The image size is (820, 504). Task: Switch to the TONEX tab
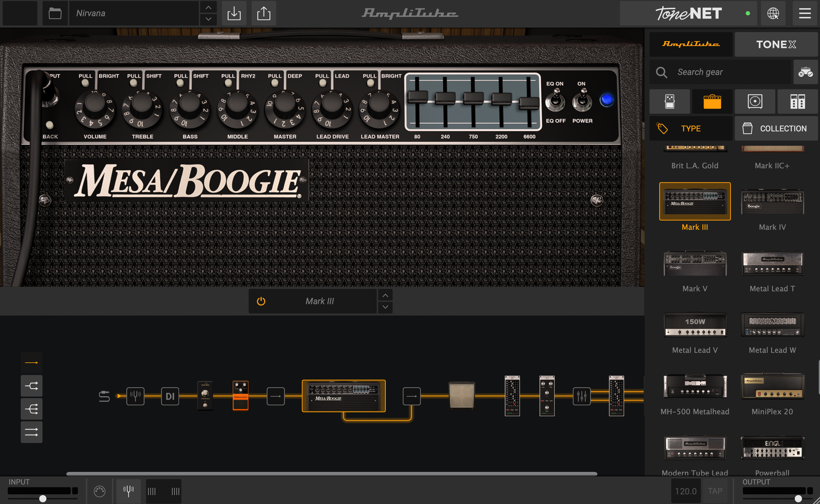click(x=776, y=44)
